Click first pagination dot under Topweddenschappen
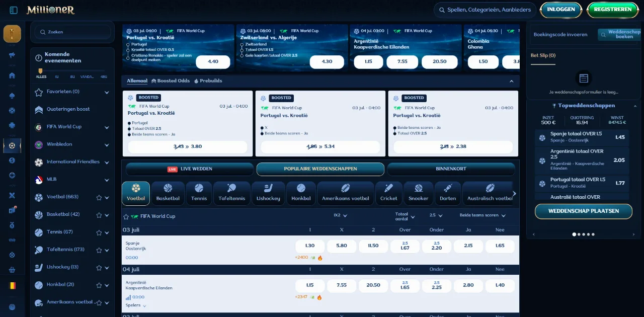The width and height of the screenshot is (644, 317). pyautogui.click(x=574, y=234)
